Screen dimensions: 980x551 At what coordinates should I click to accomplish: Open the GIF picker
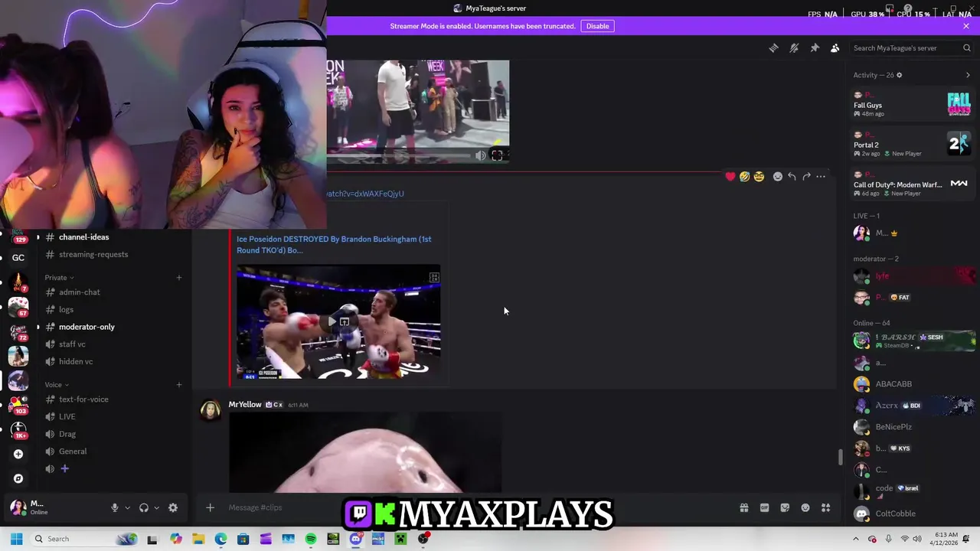tap(764, 507)
